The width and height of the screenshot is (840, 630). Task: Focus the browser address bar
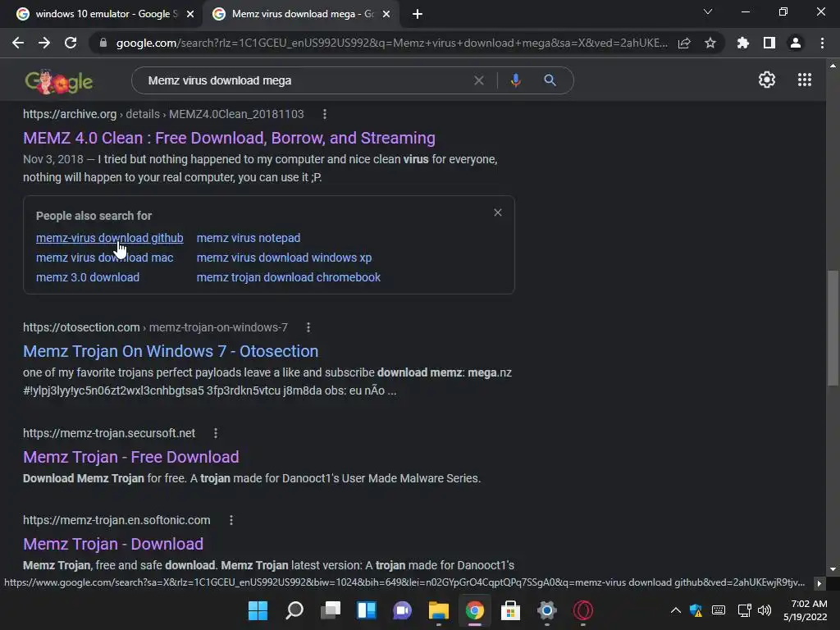(x=391, y=43)
